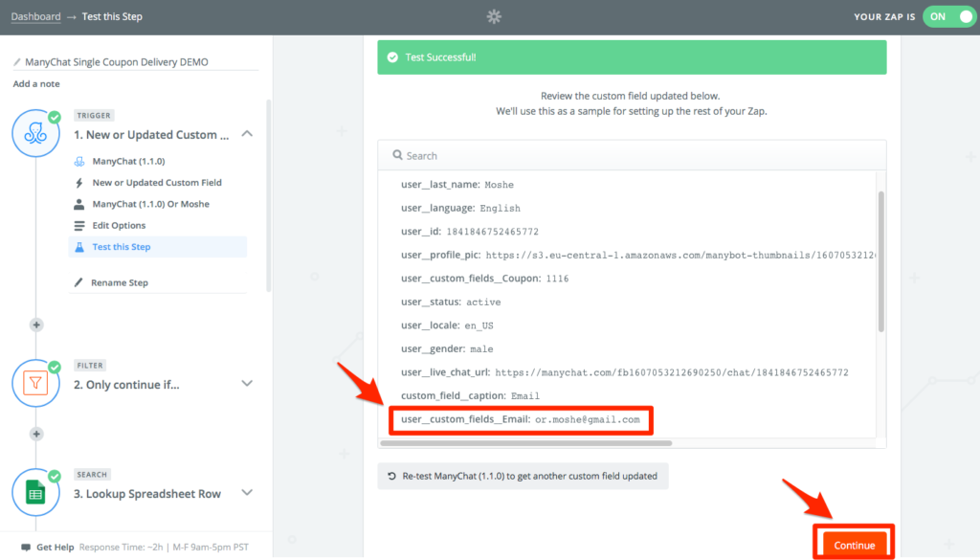The image size is (980, 560).
Task: Click the sample data Search field
Action: tap(632, 156)
